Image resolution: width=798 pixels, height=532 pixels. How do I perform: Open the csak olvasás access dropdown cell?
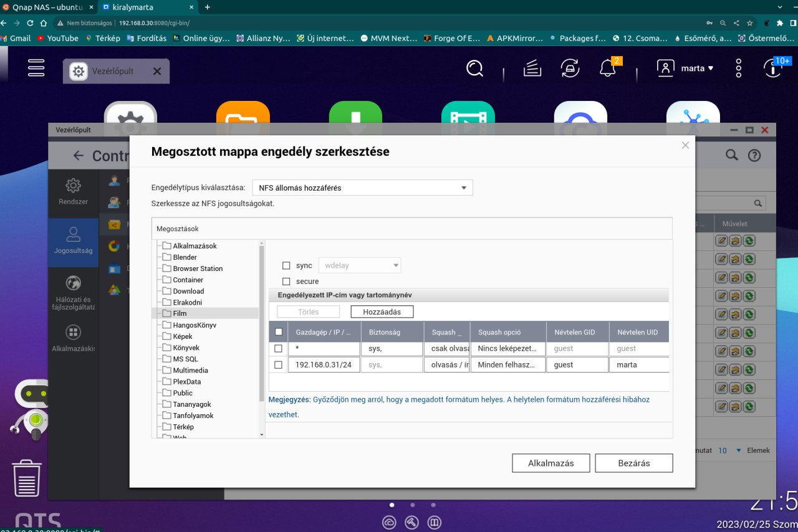coord(446,349)
